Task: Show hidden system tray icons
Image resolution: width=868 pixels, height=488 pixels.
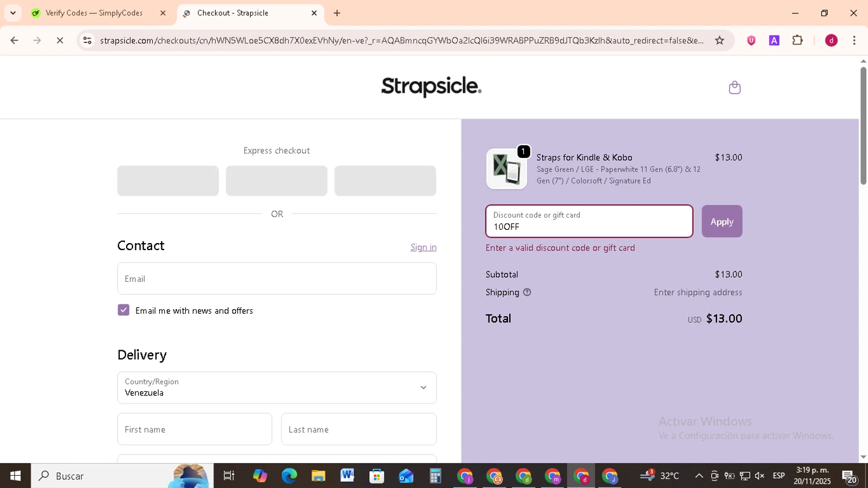Action: click(x=698, y=476)
